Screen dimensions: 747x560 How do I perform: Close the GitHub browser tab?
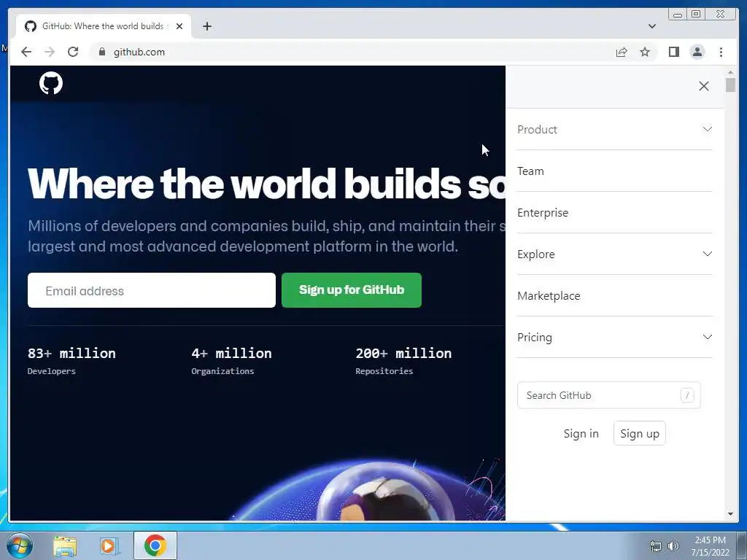[179, 26]
